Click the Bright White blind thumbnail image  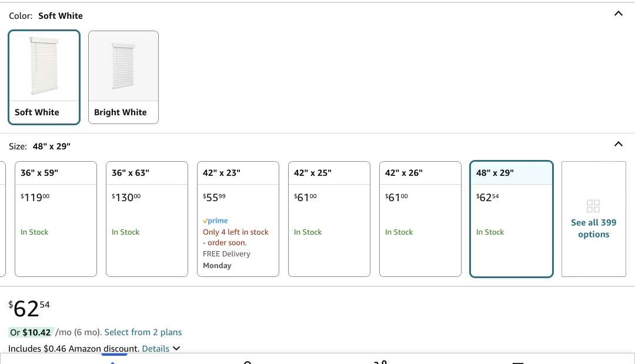click(x=123, y=66)
